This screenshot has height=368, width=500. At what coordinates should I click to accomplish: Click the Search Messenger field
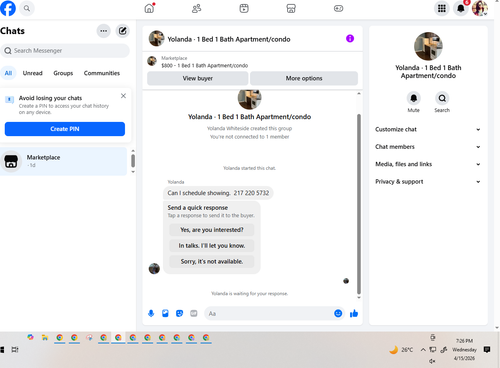click(65, 51)
